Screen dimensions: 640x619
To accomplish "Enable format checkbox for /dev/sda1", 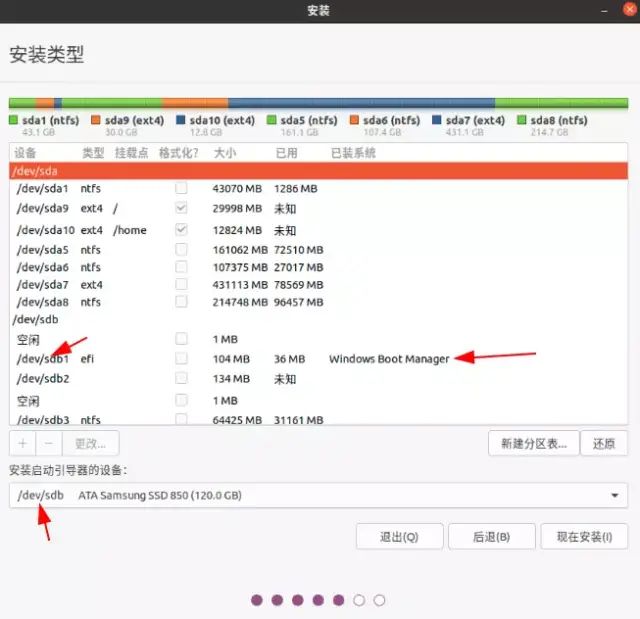I will (x=181, y=188).
